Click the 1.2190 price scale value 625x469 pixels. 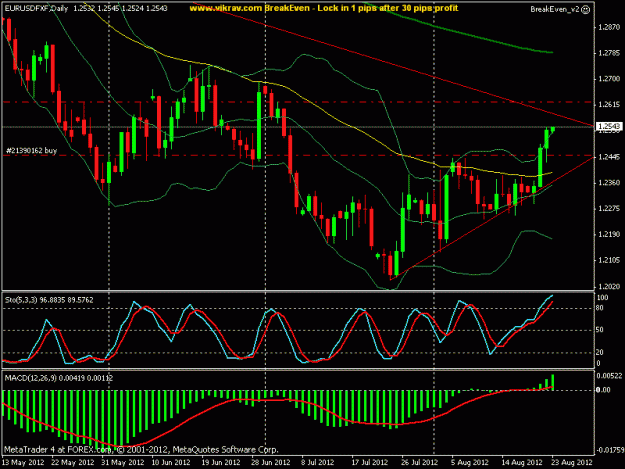coord(609,234)
